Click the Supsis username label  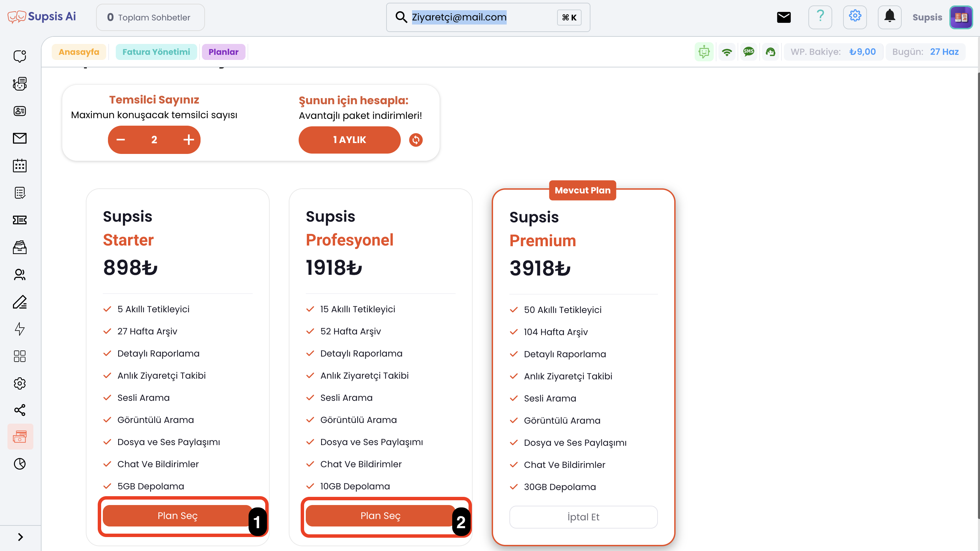click(927, 17)
